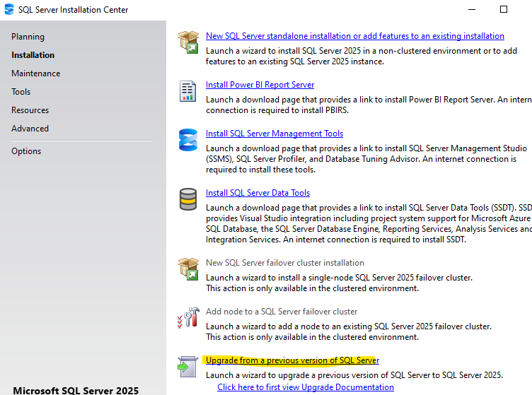The width and height of the screenshot is (532, 395).
Task: Open Install Power BI Report Server link
Action: 260,85
